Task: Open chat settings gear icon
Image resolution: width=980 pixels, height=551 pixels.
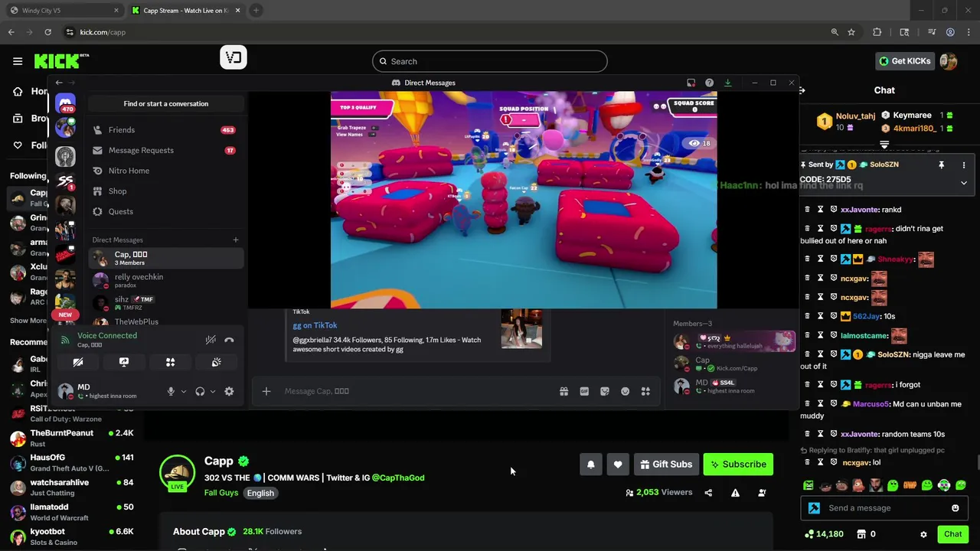Action: point(923,534)
